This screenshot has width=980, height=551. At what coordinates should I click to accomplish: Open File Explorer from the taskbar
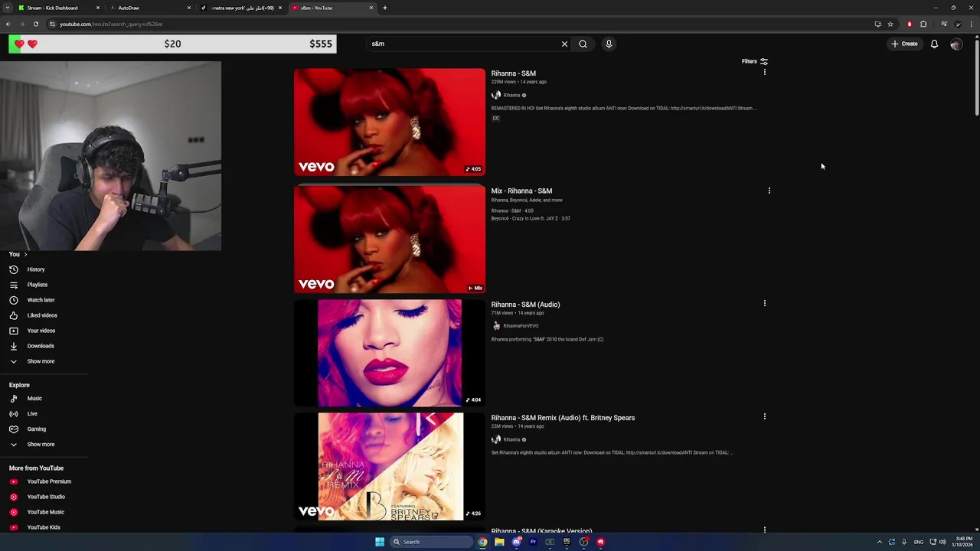pos(499,542)
